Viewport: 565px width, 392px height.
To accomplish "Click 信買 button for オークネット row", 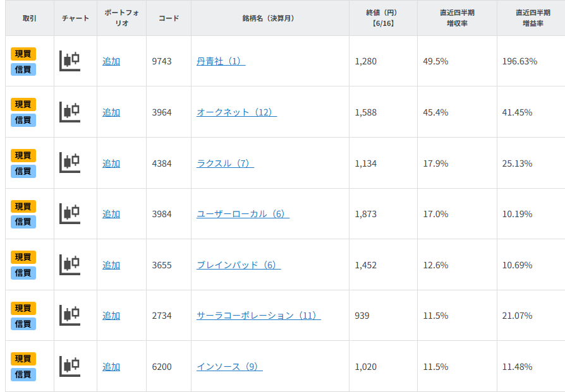I will coord(23,120).
